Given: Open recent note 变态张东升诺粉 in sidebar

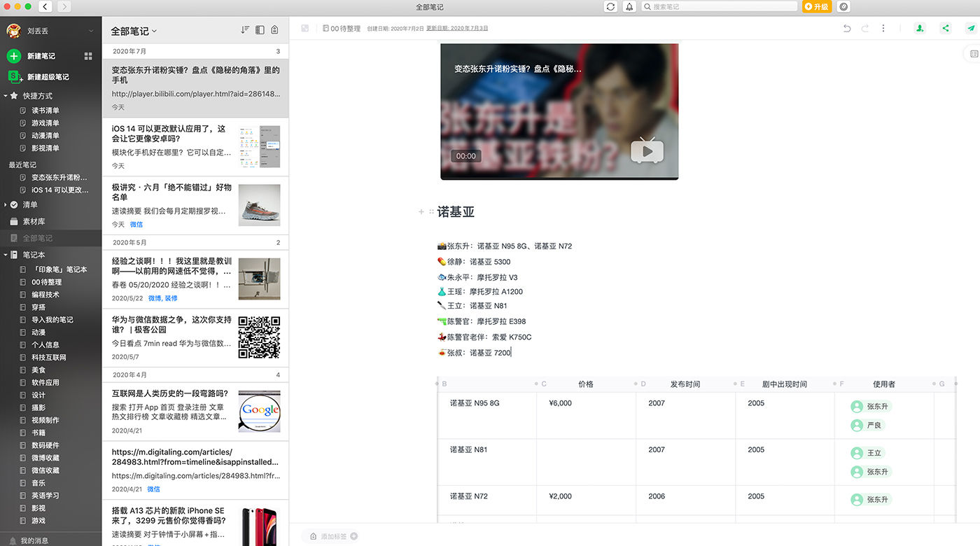Looking at the screenshot, I should (59, 178).
